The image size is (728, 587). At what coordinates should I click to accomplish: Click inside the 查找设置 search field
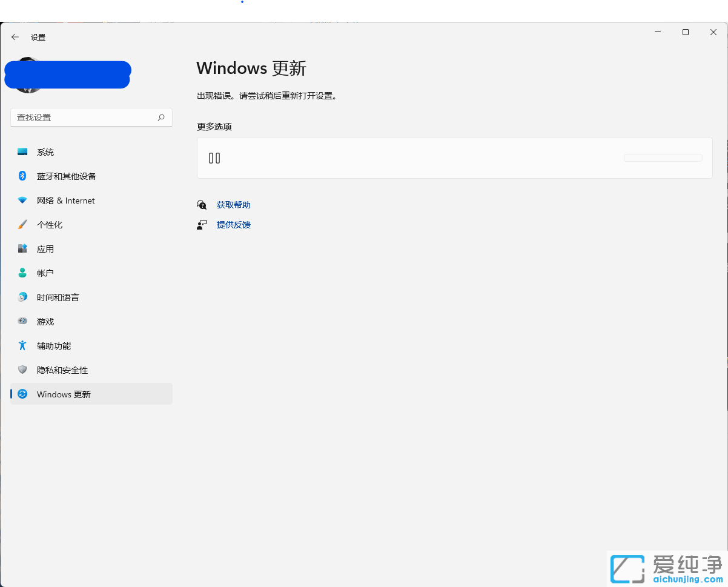point(79,117)
